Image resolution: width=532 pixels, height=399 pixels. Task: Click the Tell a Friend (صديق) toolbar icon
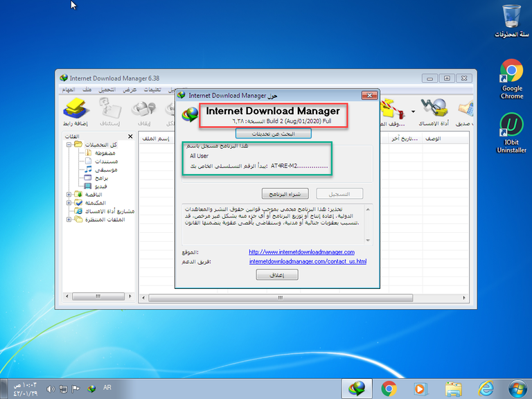pos(465,112)
